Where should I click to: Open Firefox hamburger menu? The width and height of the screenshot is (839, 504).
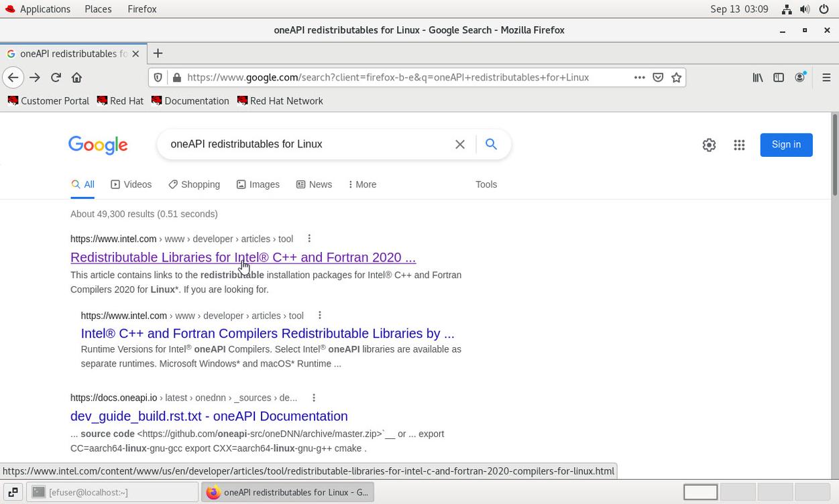[826, 77]
